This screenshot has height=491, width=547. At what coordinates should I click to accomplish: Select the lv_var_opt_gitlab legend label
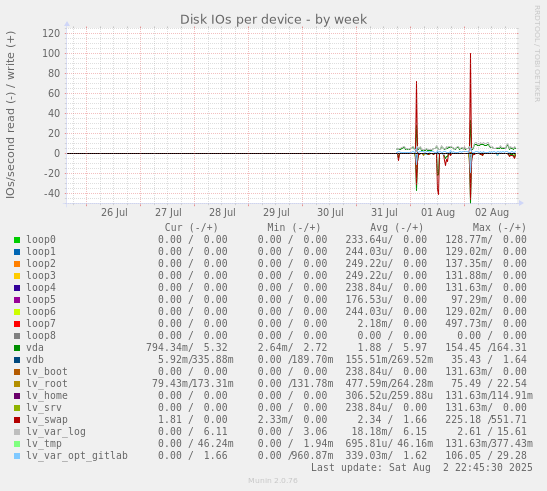tap(77, 456)
